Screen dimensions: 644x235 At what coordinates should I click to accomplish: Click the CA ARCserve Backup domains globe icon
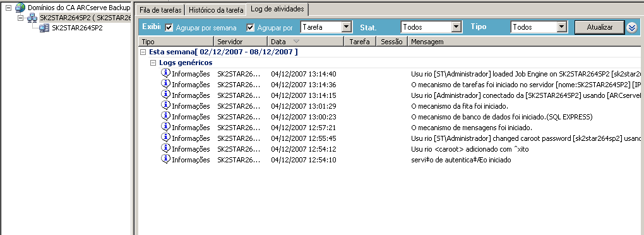tap(20, 8)
